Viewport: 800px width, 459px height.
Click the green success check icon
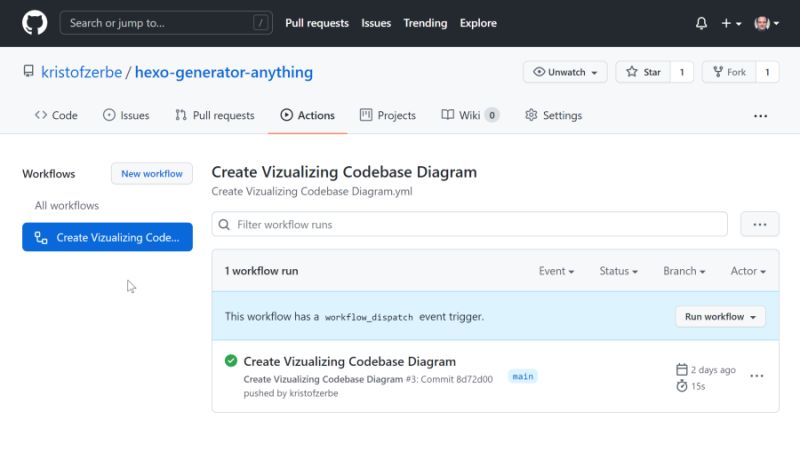pos(231,361)
